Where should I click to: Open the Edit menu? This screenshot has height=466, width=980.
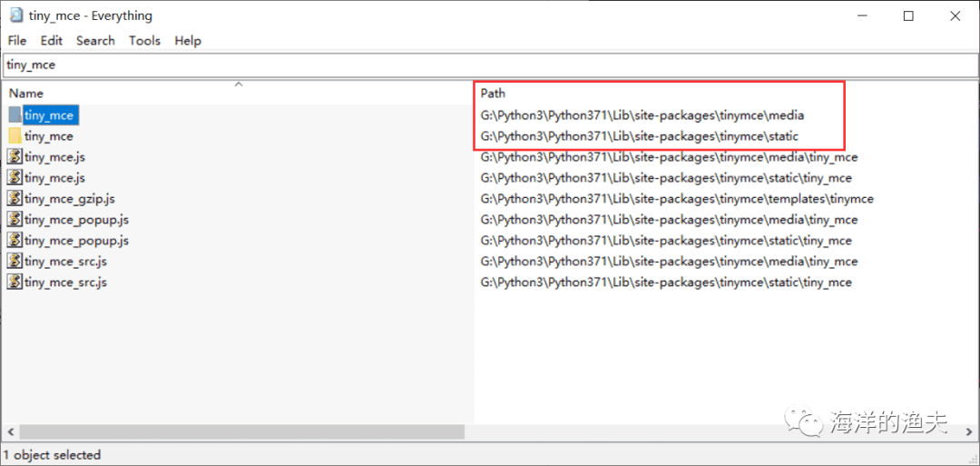[51, 41]
